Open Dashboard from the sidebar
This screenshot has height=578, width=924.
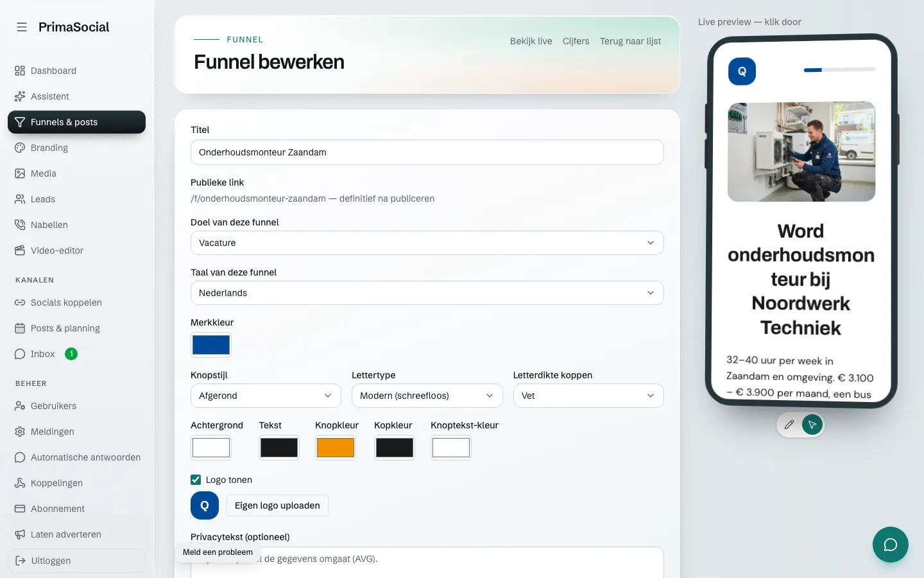[76, 71]
